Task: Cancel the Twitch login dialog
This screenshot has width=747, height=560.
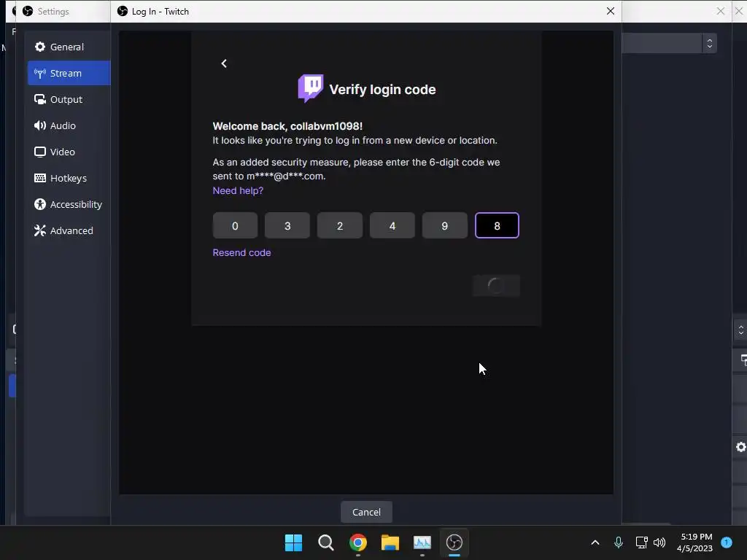Action: click(x=366, y=512)
